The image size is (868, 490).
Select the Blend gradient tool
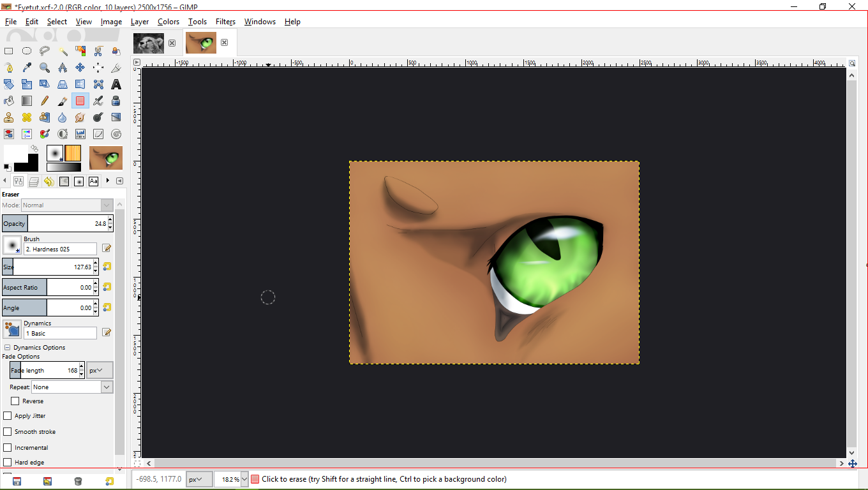[27, 101]
